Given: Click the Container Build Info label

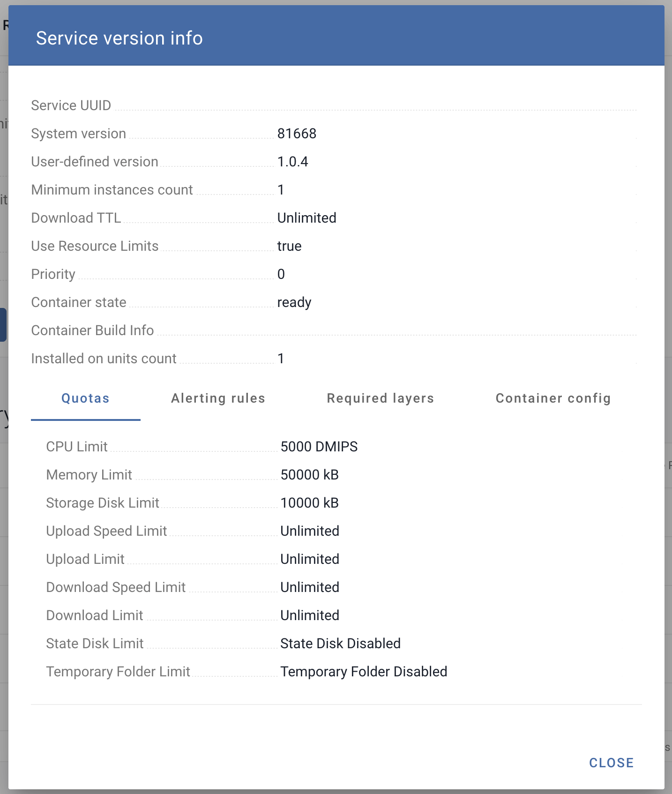Looking at the screenshot, I should point(92,330).
